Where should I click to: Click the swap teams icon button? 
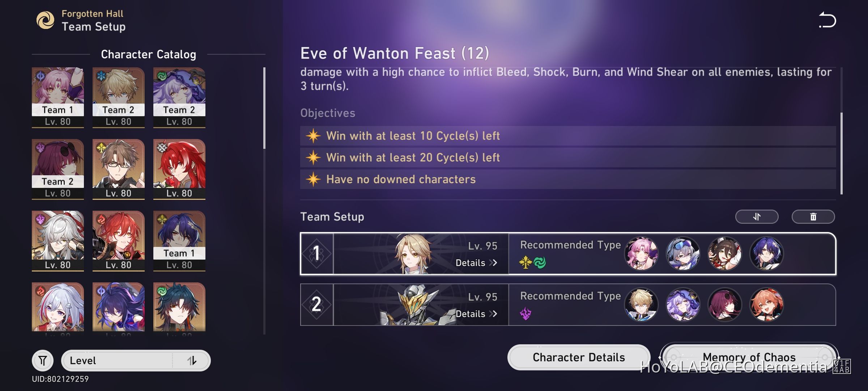pos(757,217)
